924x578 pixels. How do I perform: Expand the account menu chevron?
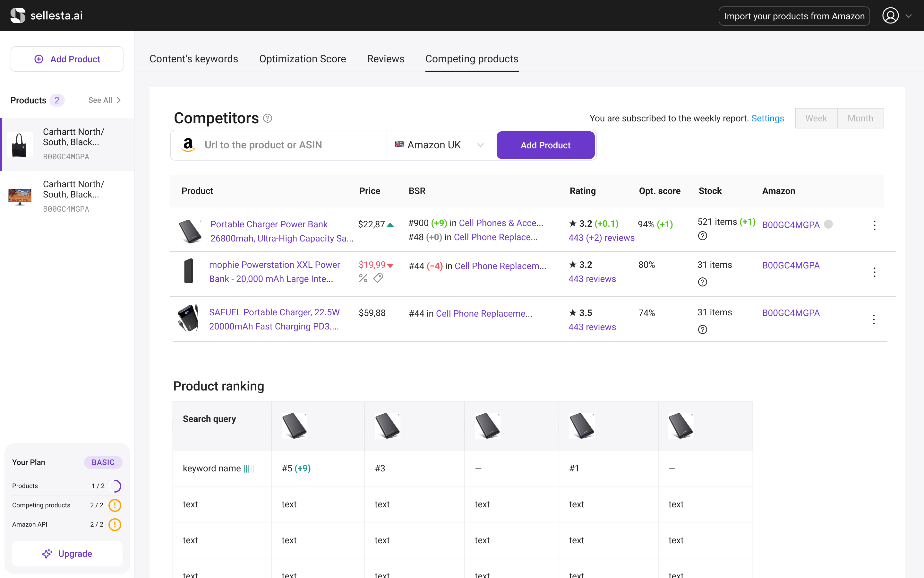(x=909, y=16)
